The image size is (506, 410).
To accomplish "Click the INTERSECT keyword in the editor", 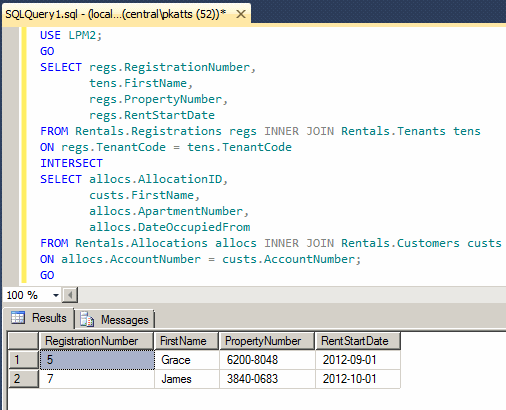I will (71, 163).
